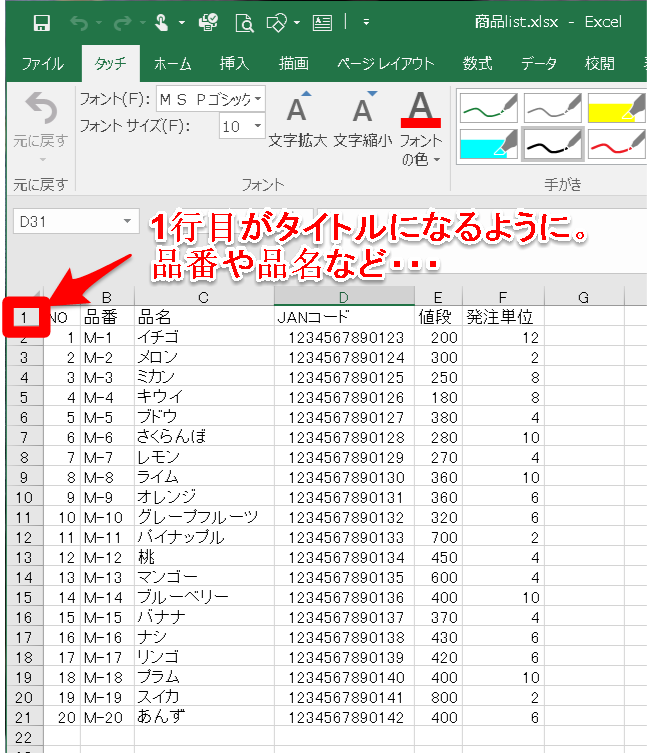Image resolution: width=647 pixels, height=753 pixels.
Task: Switch to the 挿入 tab
Action: click(x=234, y=63)
